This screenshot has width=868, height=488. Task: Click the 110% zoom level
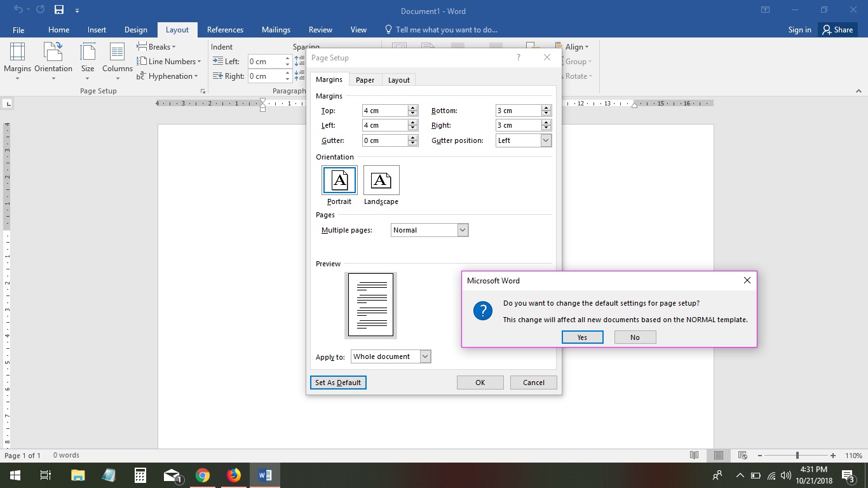pyautogui.click(x=853, y=456)
